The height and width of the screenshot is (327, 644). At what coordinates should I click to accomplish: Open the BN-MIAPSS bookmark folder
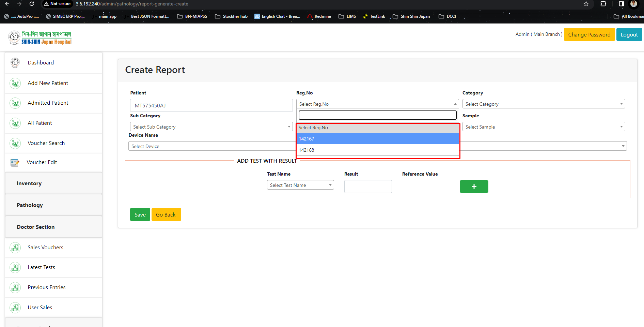(x=192, y=16)
